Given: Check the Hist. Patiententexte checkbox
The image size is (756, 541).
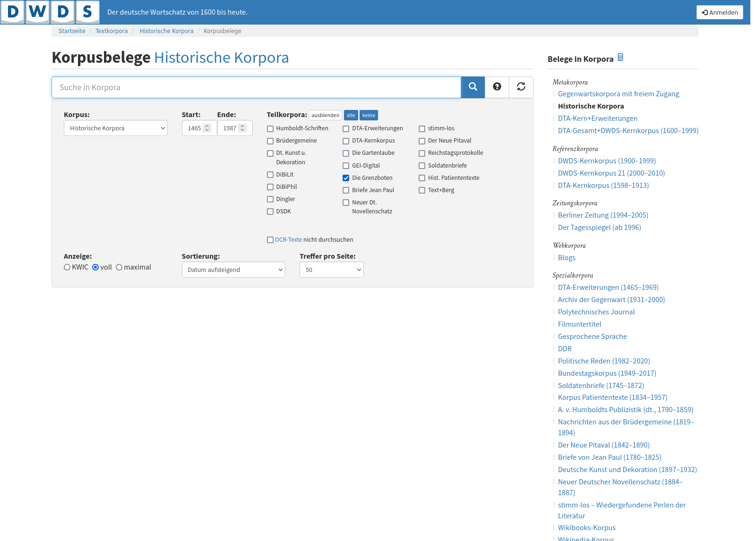Looking at the screenshot, I should [x=422, y=178].
